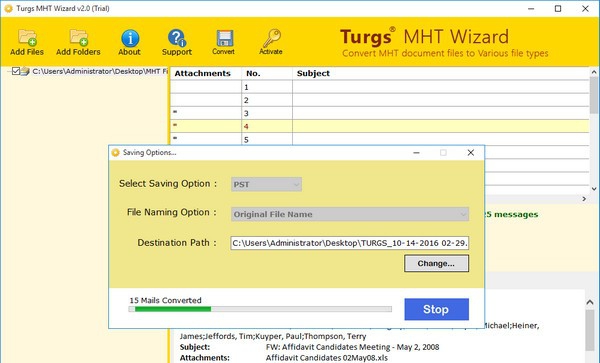Click scroll down arrow of message list

coord(594,189)
